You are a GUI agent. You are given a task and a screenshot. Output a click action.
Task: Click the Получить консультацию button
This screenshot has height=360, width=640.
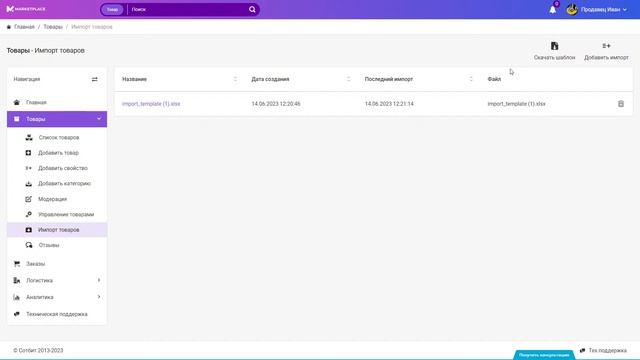point(544,355)
